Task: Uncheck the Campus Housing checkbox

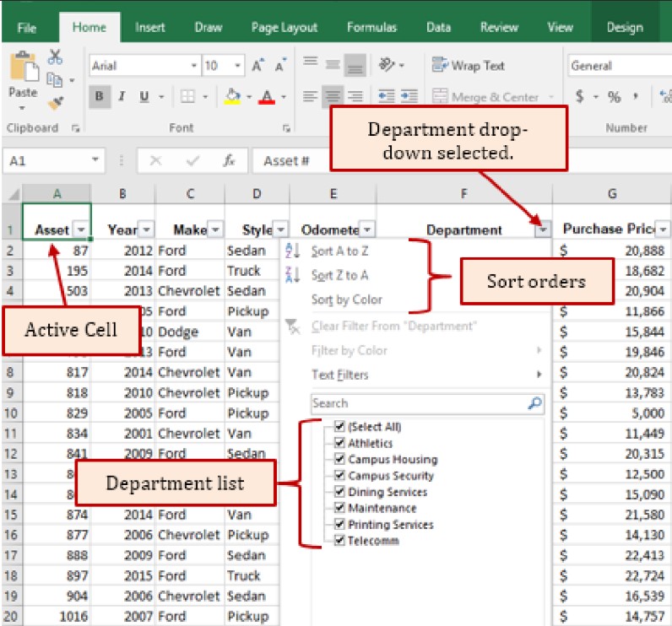Action: pyautogui.click(x=339, y=459)
